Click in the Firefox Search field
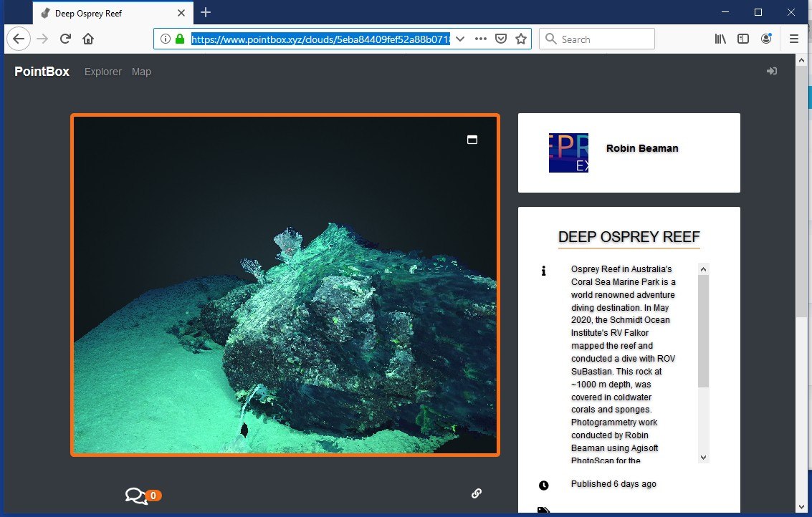 [x=597, y=39]
